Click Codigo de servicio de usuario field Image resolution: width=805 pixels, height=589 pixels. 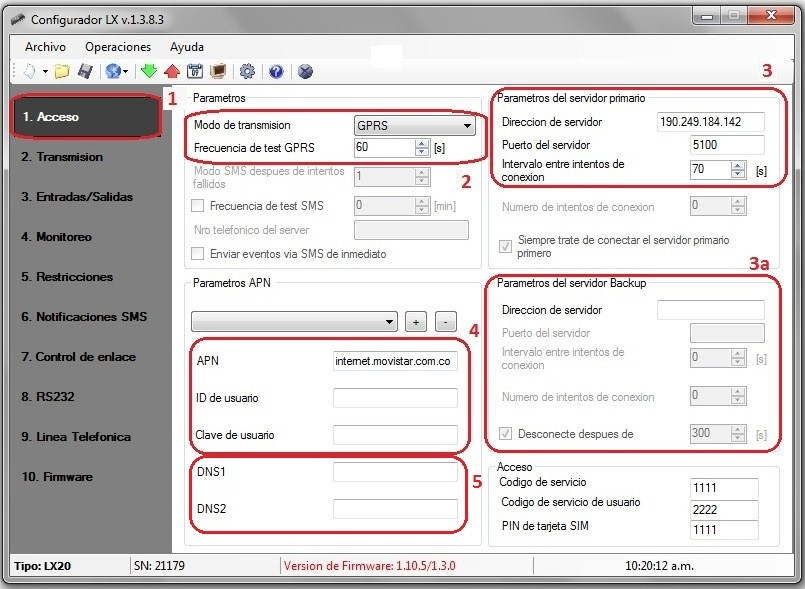click(x=724, y=509)
